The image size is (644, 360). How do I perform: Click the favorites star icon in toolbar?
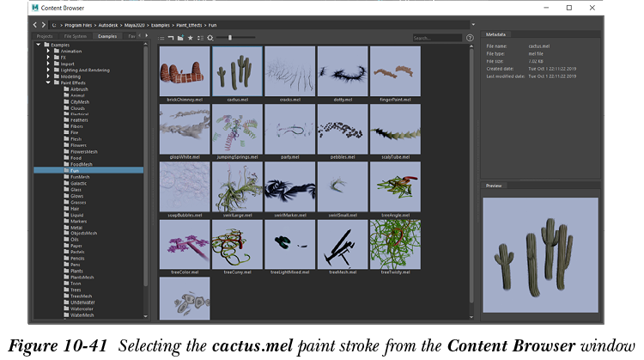[190, 38]
